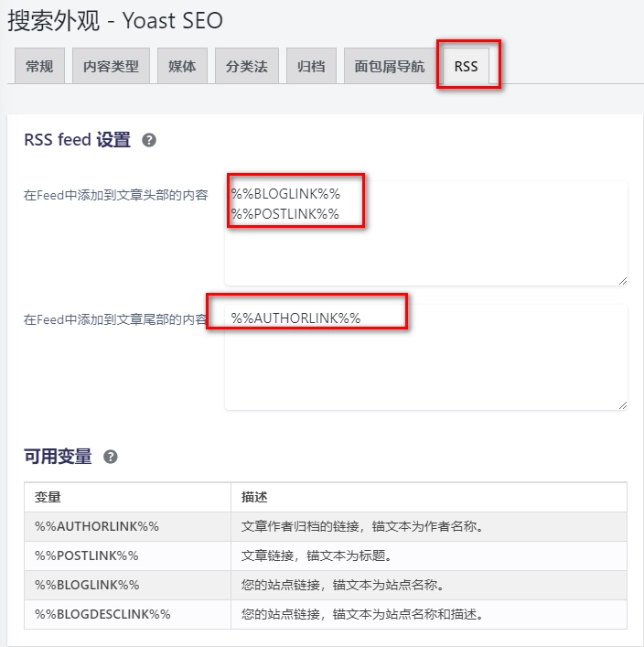Switch to the 面包屑导航 tab
Image resolution: width=644 pixels, height=647 pixels.
390,66
